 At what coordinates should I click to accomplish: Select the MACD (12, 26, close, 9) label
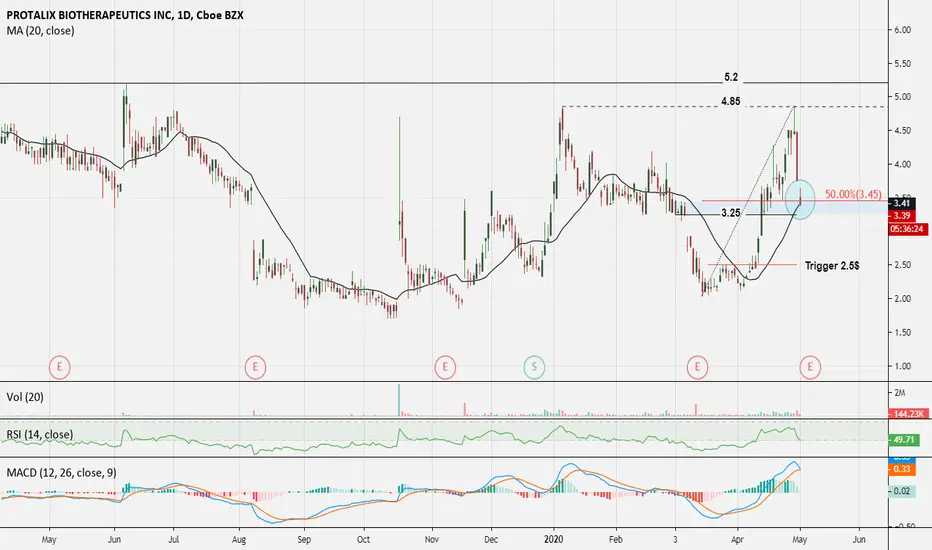click(x=62, y=473)
